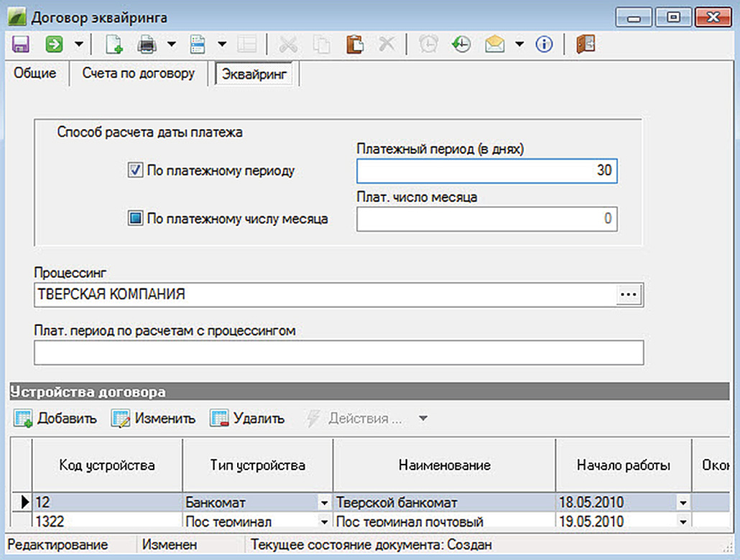Click the Save floppy disk icon
This screenshot has width=740, height=560.
[20, 45]
